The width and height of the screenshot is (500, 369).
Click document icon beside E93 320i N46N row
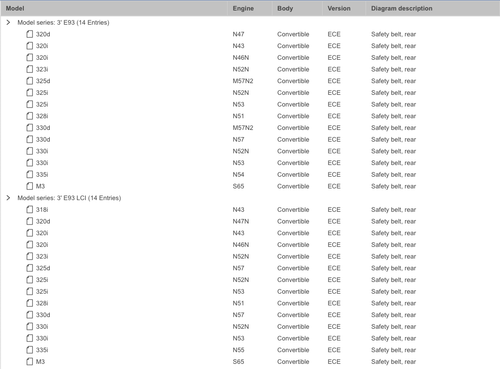coord(30,57)
